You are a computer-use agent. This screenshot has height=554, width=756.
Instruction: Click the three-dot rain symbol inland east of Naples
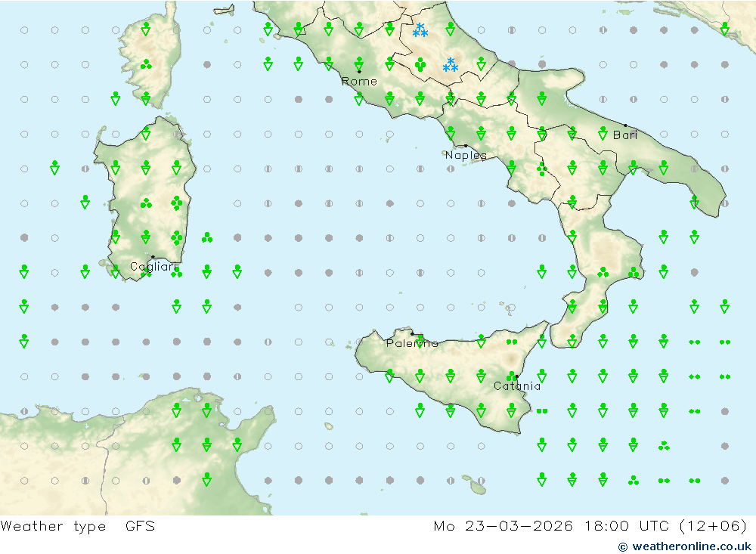pos(542,169)
